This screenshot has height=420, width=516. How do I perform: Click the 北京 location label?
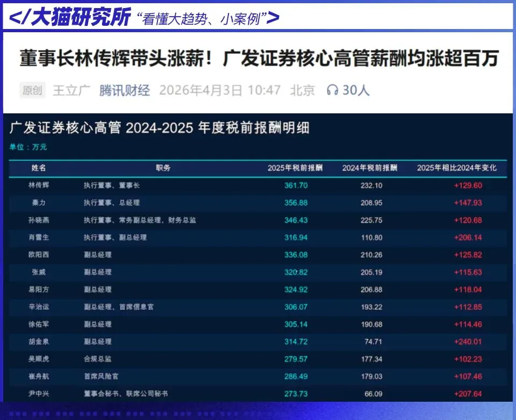[x=303, y=90]
